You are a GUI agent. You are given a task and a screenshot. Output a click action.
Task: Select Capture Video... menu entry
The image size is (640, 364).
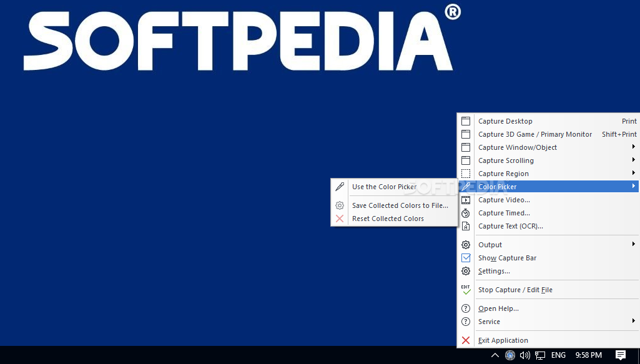(x=549, y=200)
